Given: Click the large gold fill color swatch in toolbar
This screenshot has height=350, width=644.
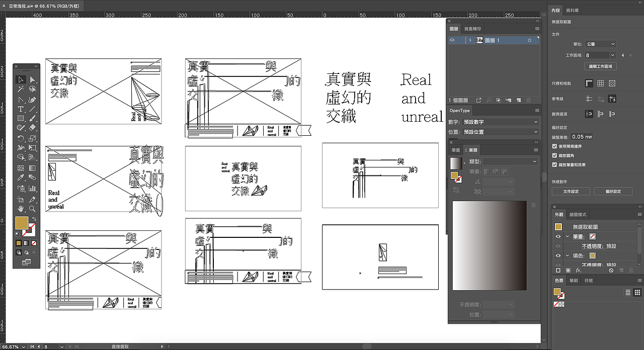Looking at the screenshot, I should pyautogui.click(x=22, y=223).
